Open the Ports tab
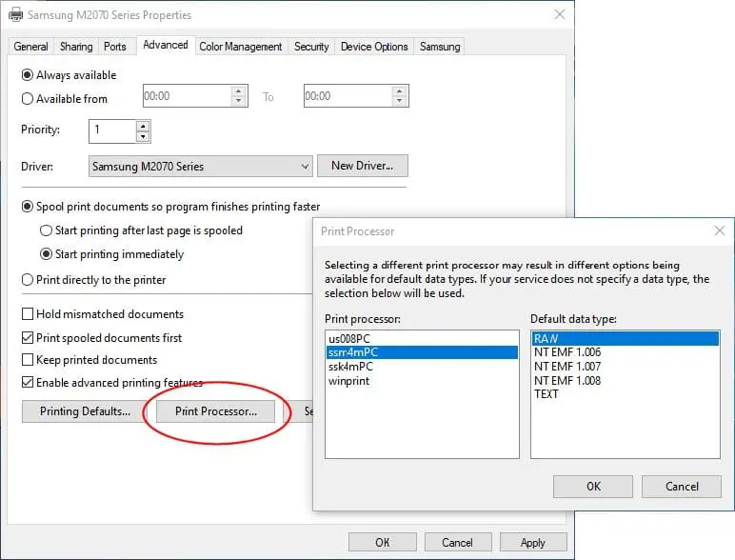This screenshot has width=735, height=560. click(115, 47)
